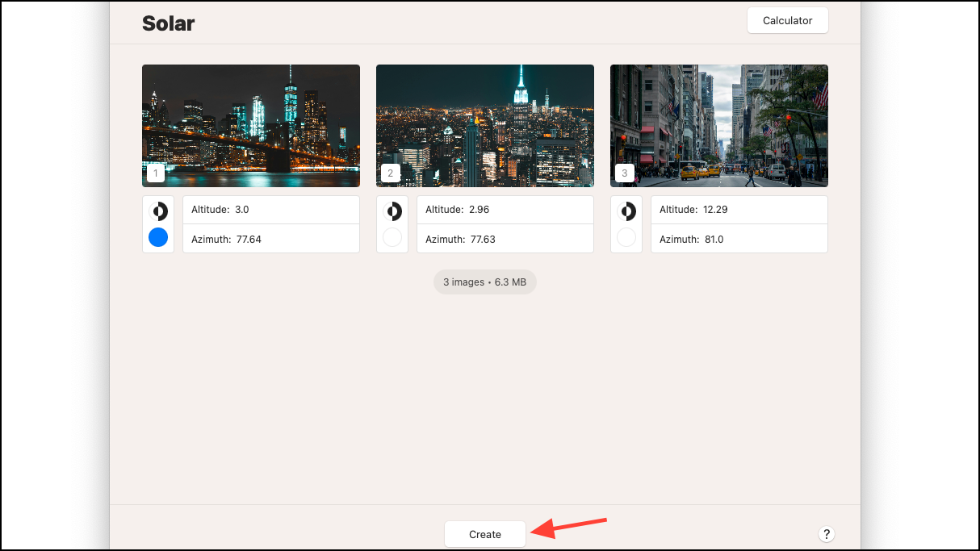Set image 3 as primary radio button
The width and height of the screenshot is (980, 551).
point(626,237)
